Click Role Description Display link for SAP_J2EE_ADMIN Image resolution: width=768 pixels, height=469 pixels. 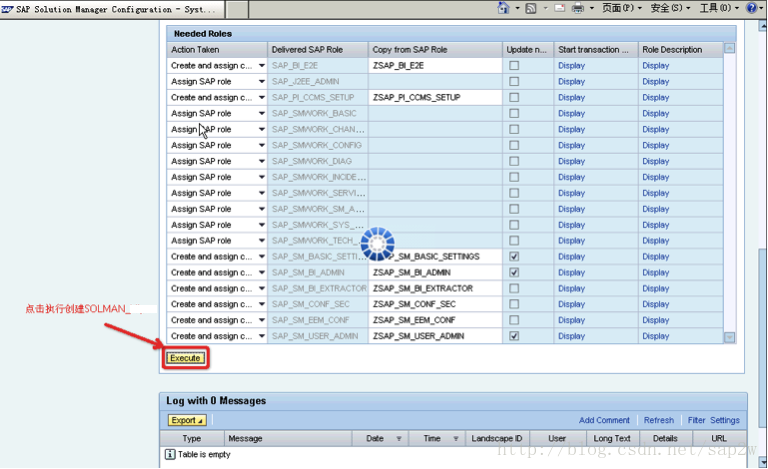click(655, 81)
